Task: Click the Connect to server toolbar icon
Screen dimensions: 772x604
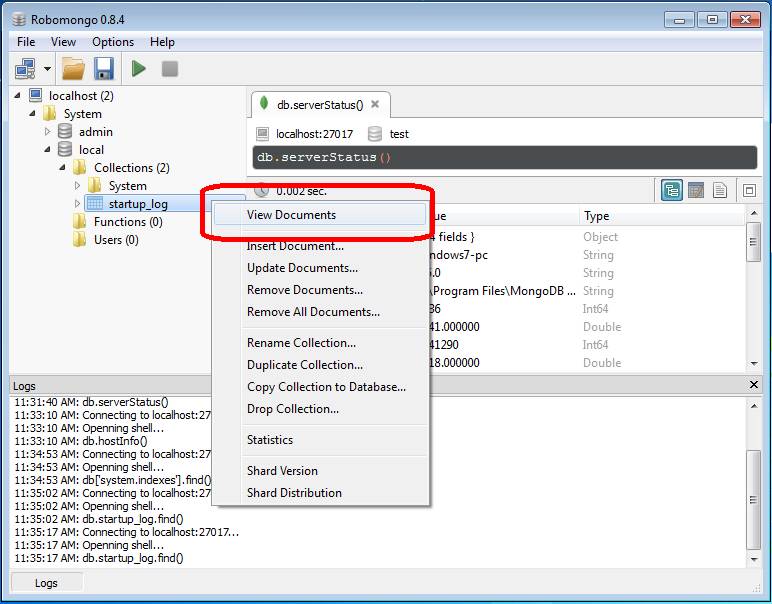Action: 25,69
